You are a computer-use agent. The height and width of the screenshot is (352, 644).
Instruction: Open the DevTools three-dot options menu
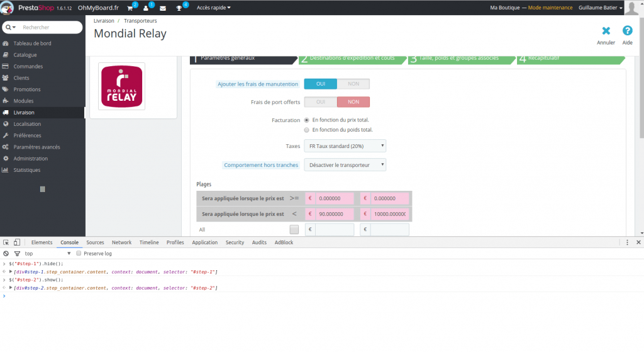tap(627, 242)
